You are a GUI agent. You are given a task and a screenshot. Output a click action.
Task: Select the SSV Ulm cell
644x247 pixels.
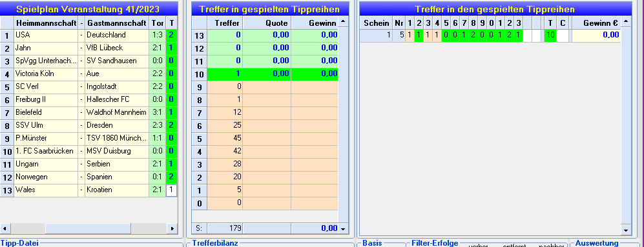[46, 126]
